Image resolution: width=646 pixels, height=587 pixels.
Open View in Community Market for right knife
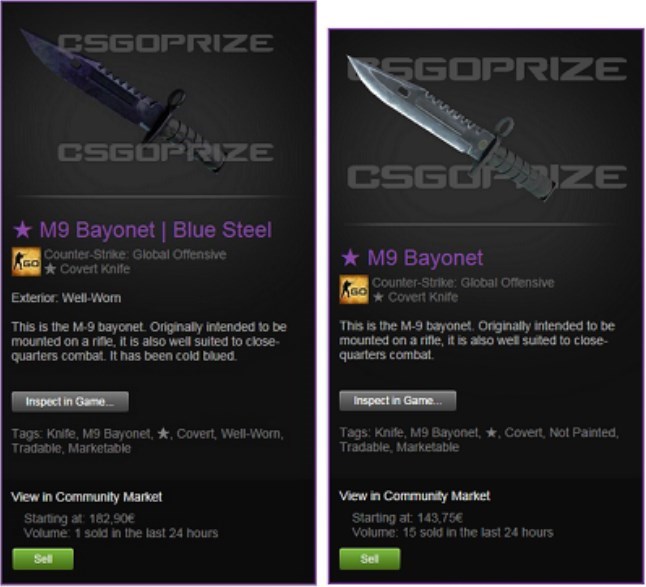(414, 496)
